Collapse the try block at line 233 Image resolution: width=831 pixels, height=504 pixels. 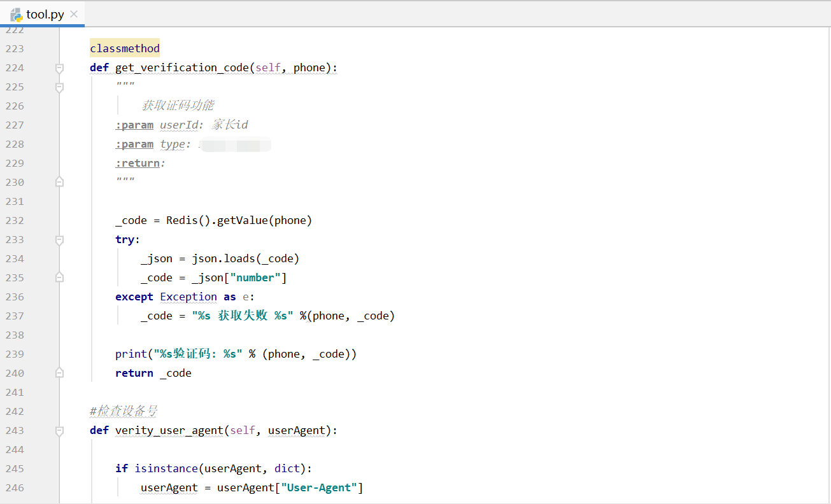click(x=59, y=239)
